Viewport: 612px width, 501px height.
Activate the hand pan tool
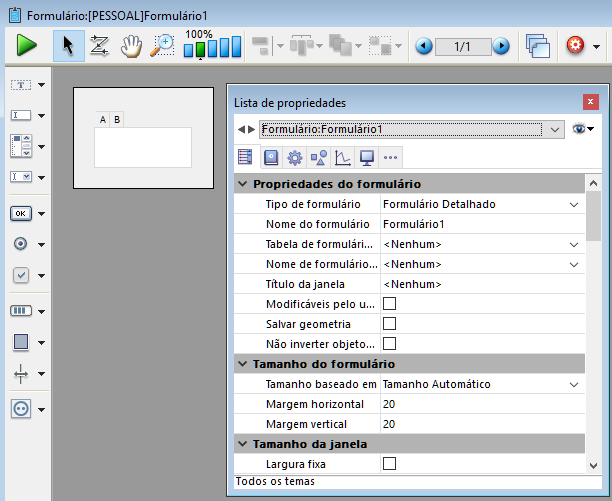point(131,46)
